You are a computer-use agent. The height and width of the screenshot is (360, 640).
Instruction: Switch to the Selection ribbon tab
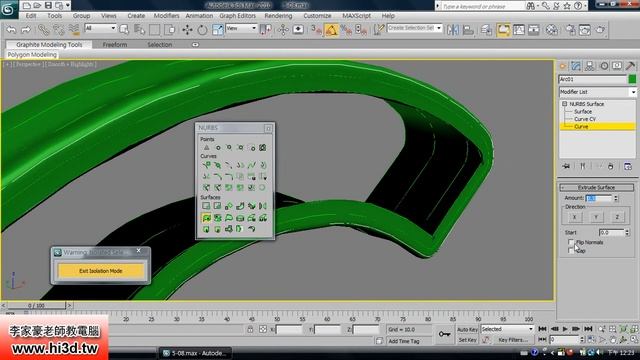[x=160, y=44]
